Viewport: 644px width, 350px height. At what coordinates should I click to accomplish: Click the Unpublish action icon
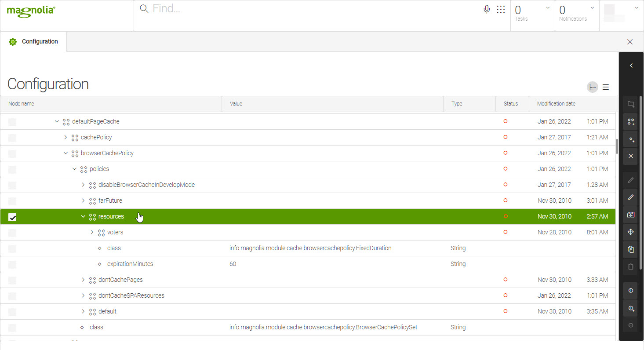point(631,325)
